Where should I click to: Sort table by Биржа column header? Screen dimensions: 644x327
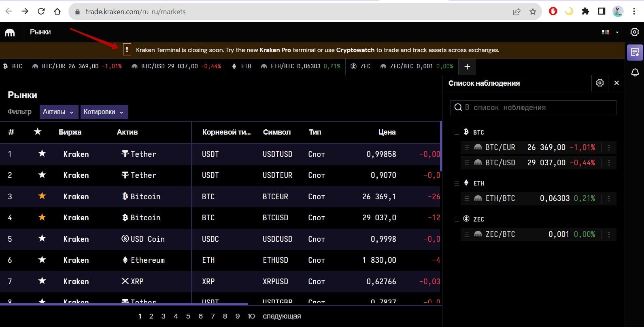click(x=70, y=132)
